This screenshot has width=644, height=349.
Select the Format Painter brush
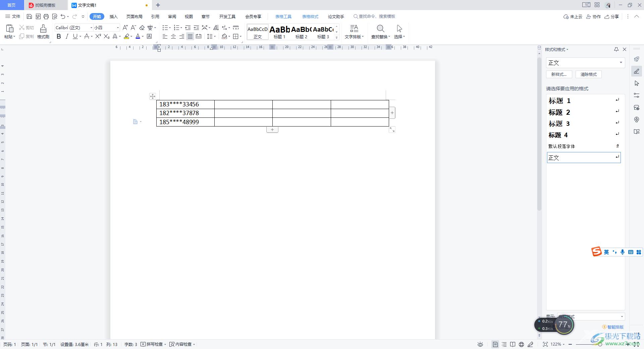(43, 29)
